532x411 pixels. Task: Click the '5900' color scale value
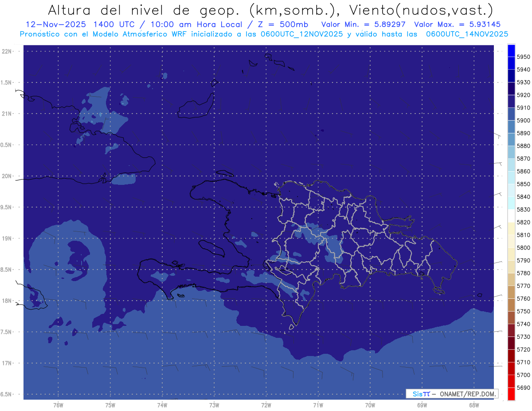tap(523, 121)
